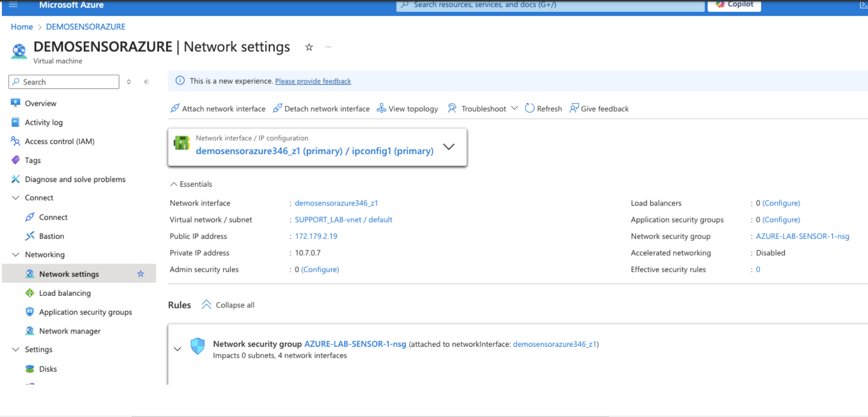This screenshot has width=868, height=417.
Task: Click the Overview monitor icon in sidebar
Action: click(16, 103)
